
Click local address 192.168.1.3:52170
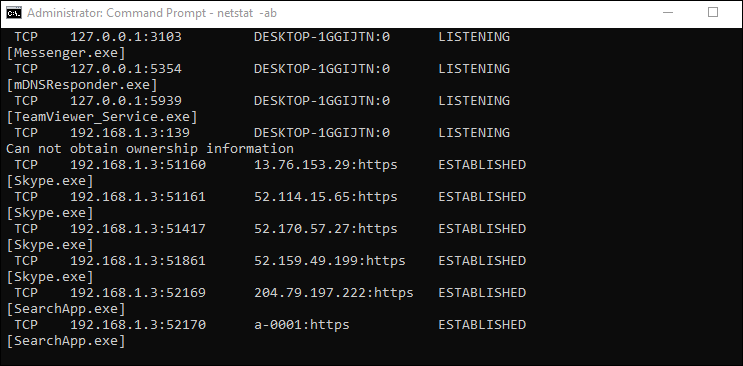pos(138,325)
